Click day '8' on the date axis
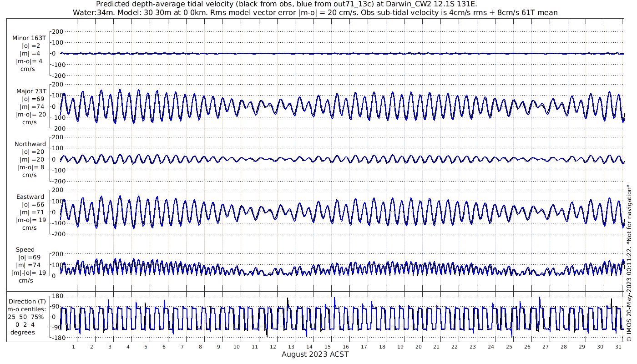Viewport: 637px width, 364px height. coord(201,347)
